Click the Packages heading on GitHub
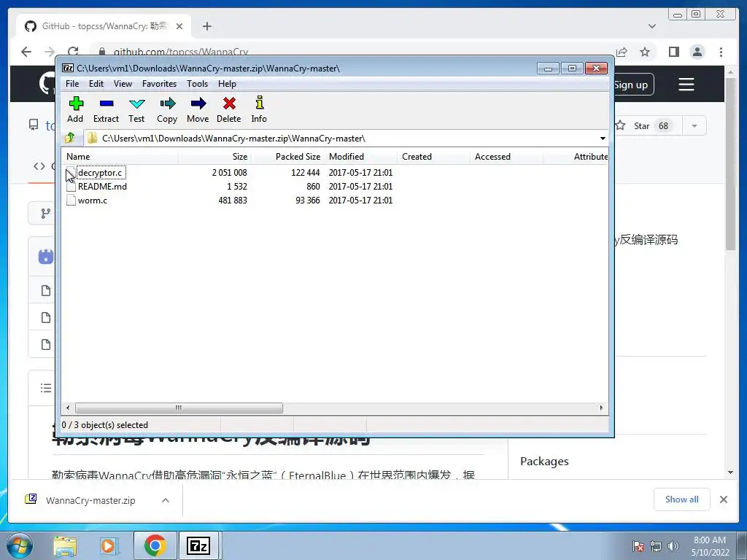The height and width of the screenshot is (560, 747). click(x=544, y=461)
